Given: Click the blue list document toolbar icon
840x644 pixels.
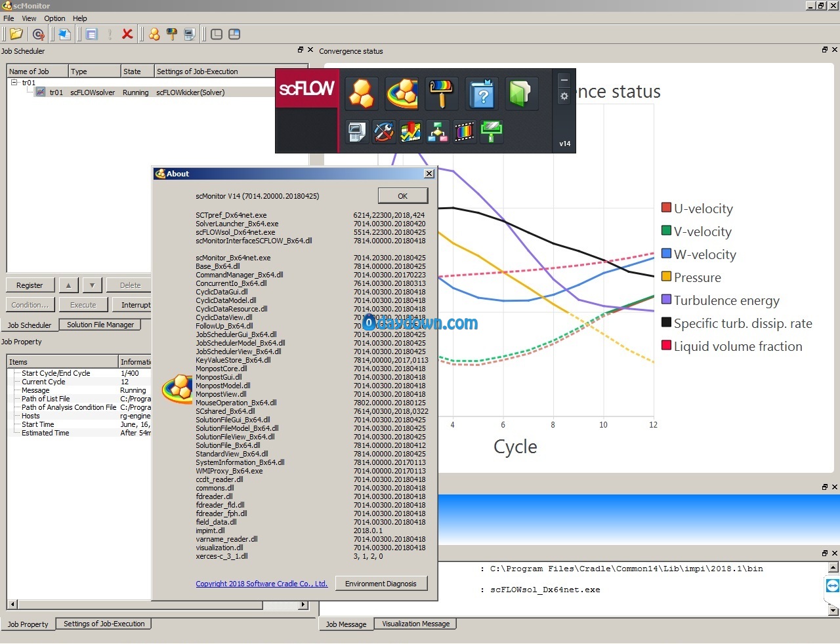Looking at the screenshot, I should (x=92, y=34).
